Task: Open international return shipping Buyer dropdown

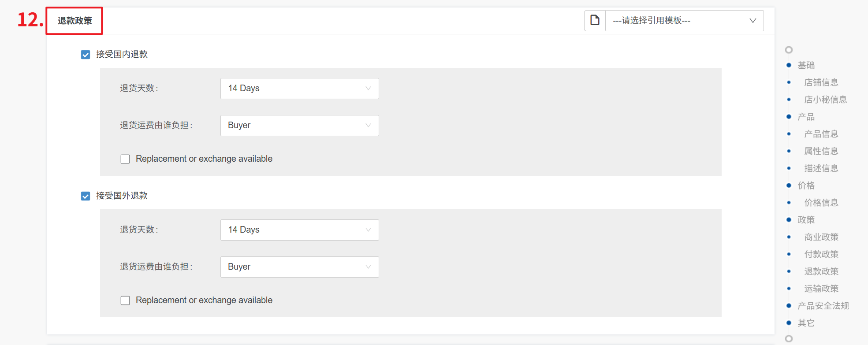Action: 299,267
